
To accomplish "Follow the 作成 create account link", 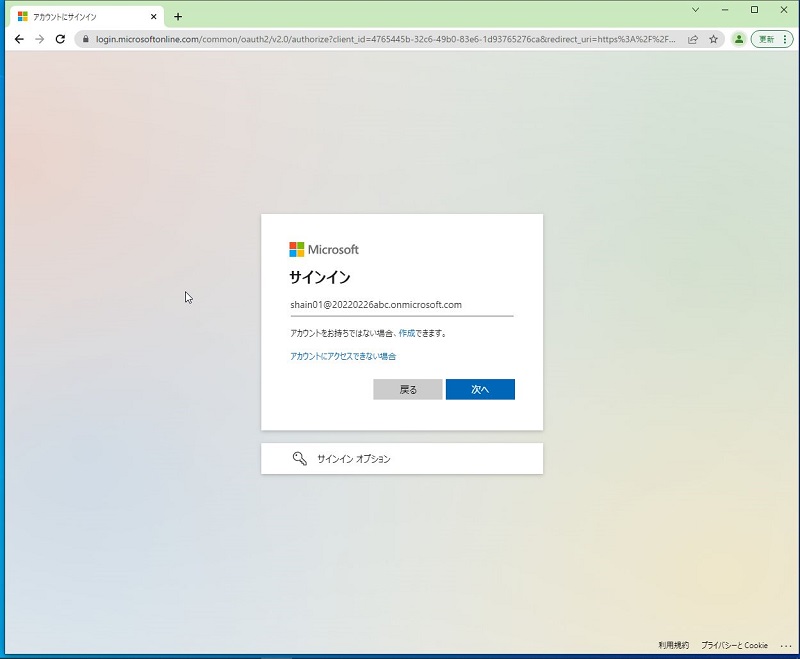I will click(x=407, y=333).
